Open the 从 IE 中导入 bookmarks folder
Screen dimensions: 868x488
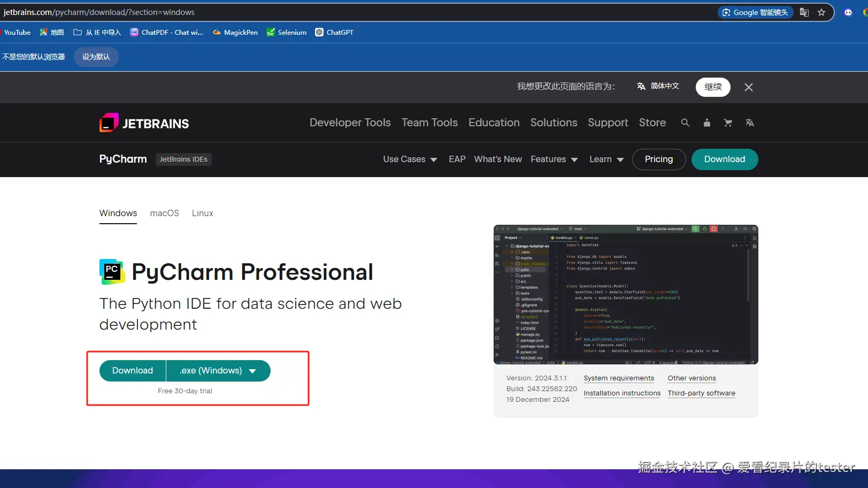coord(97,32)
